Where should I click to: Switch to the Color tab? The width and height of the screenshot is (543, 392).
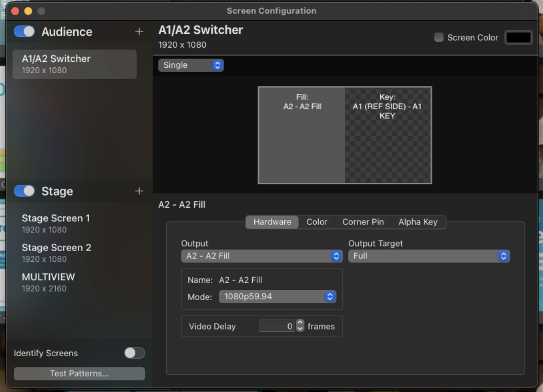click(317, 222)
